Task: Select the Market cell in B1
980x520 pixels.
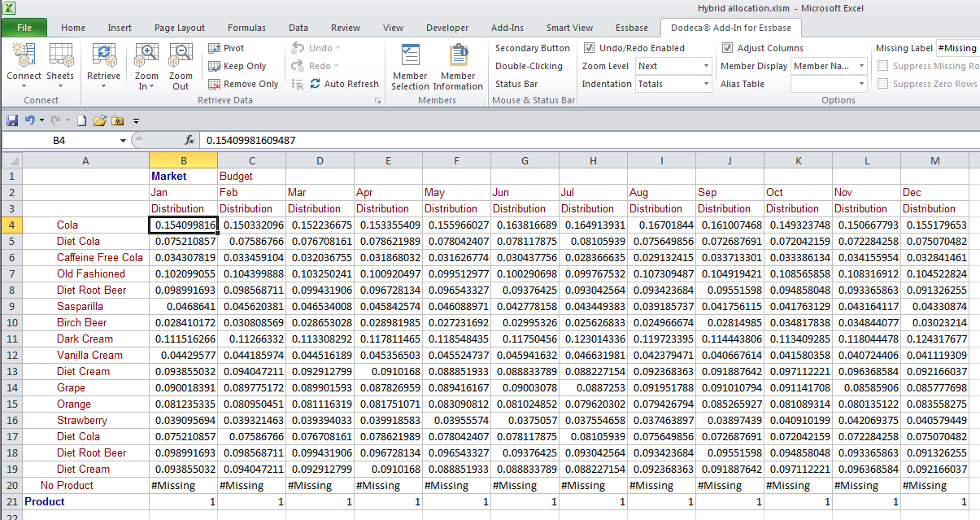Action: [x=184, y=177]
